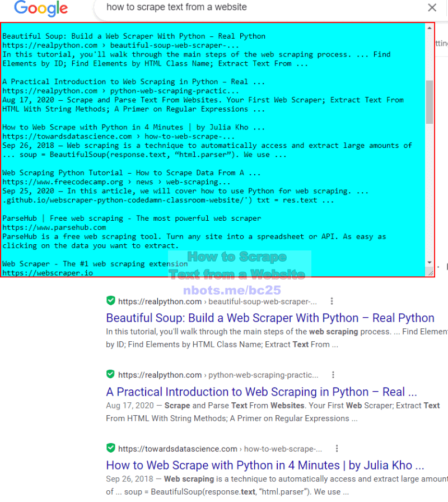
Task: Click the Google logo
Action: pyautogui.click(x=41, y=8)
